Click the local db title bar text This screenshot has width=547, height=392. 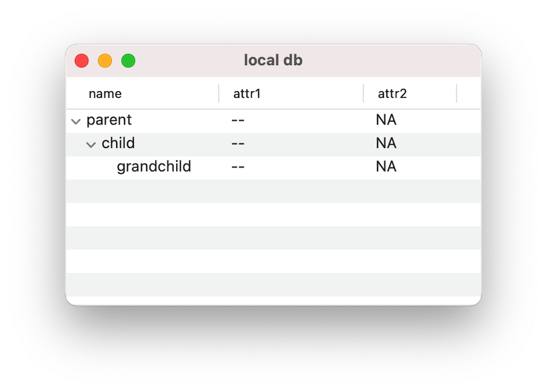click(x=273, y=61)
